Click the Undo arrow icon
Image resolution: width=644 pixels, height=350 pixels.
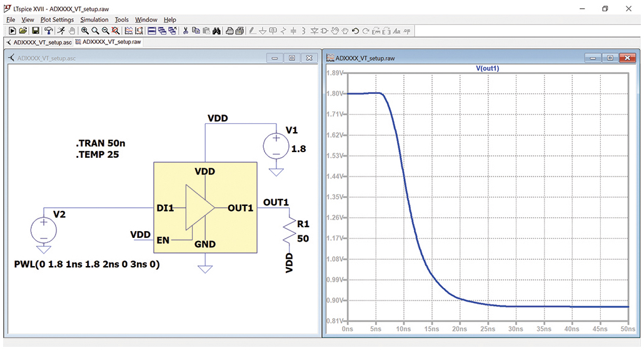356,31
